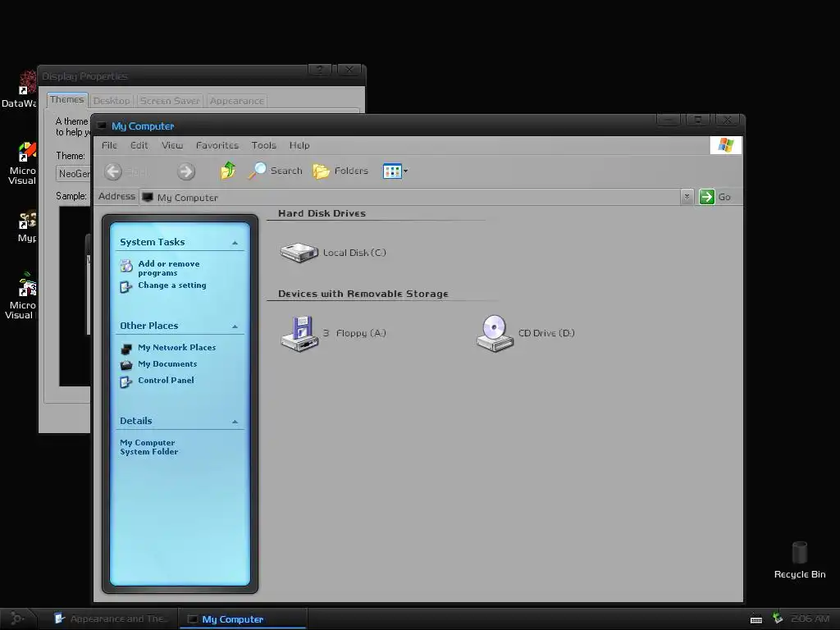
Task: Open the My Documents link
Action: click(167, 363)
